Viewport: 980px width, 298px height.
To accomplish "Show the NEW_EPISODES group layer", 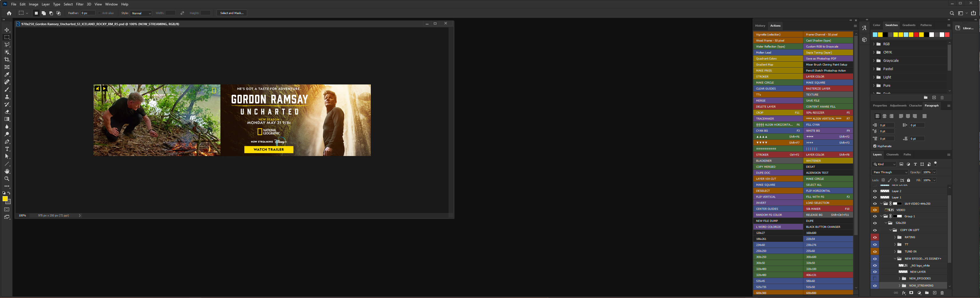I will click(x=875, y=279).
